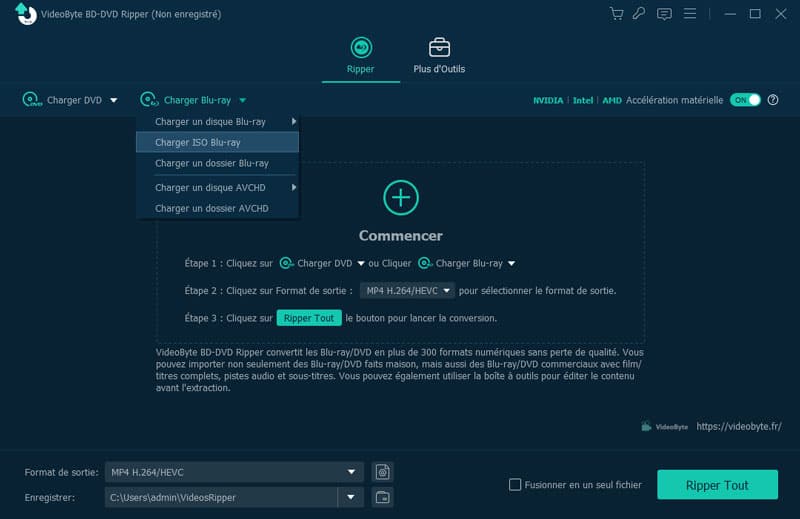Viewport: 800px width, 519px height.
Task: Click the key registration icon
Action: [x=640, y=14]
